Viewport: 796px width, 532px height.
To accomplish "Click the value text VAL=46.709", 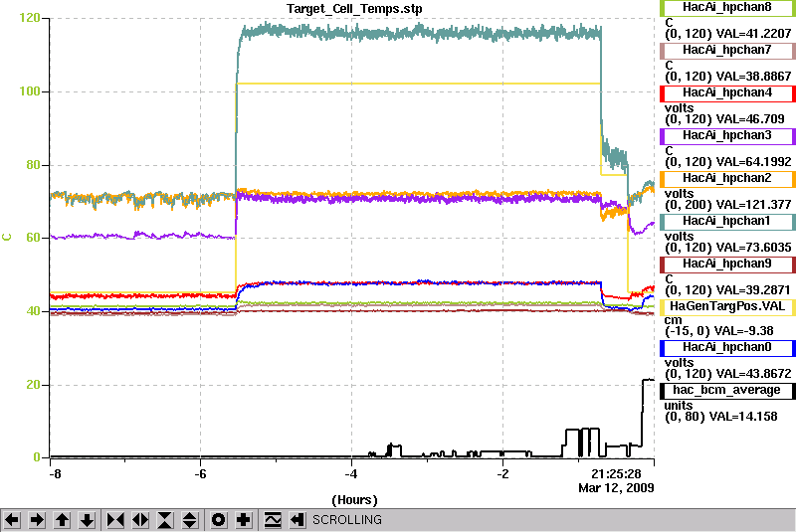I will 750,119.
